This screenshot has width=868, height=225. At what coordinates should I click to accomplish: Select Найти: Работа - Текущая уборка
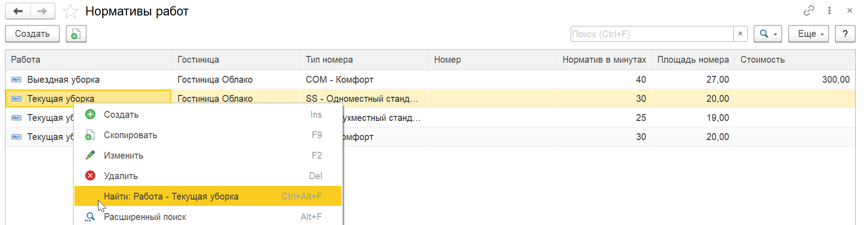point(171,196)
